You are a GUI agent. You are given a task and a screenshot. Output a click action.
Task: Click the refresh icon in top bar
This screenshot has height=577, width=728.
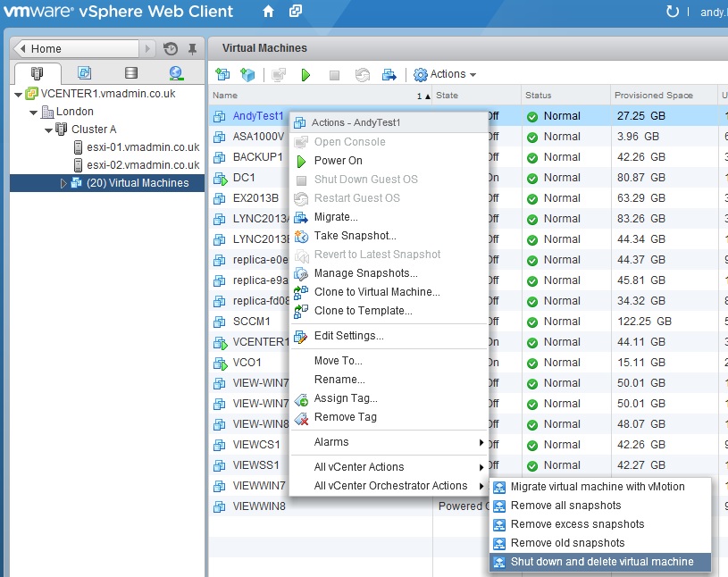(673, 11)
